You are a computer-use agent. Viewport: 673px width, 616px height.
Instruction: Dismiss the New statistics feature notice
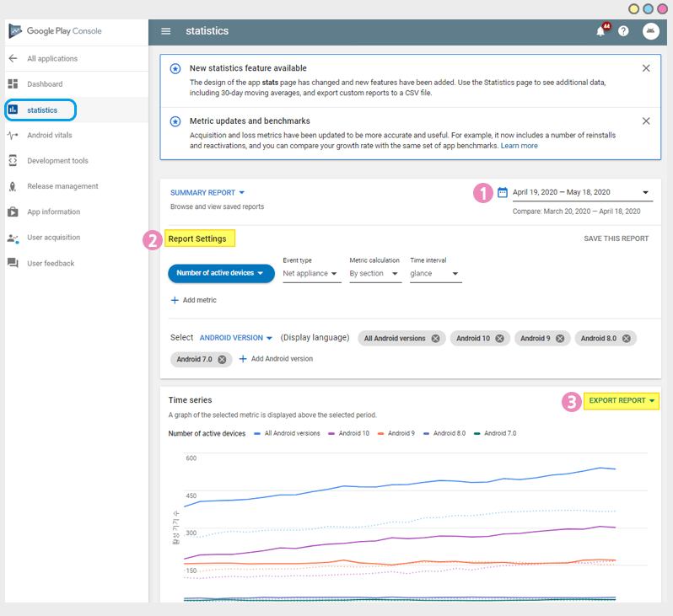646,68
